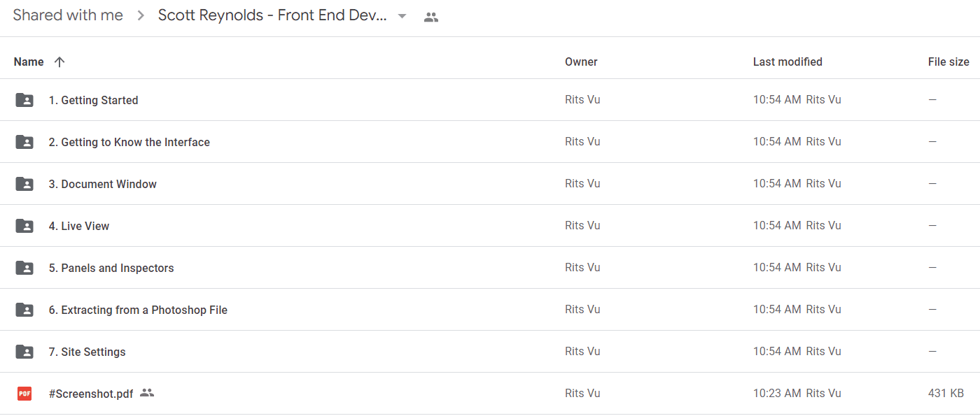Image resolution: width=980 pixels, height=416 pixels.
Task: Click the File size column header
Action: coord(948,62)
